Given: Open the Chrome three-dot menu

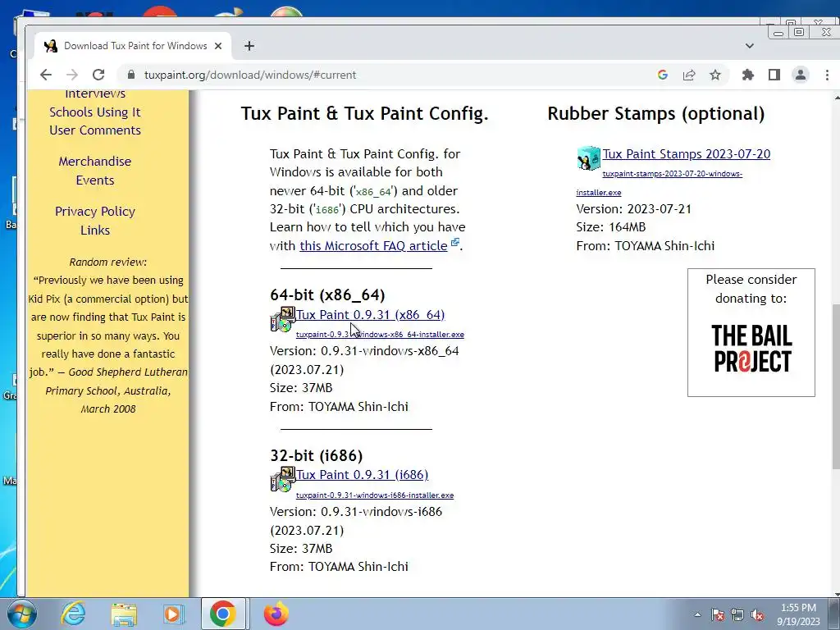Looking at the screenshot, I should (827, 75).
